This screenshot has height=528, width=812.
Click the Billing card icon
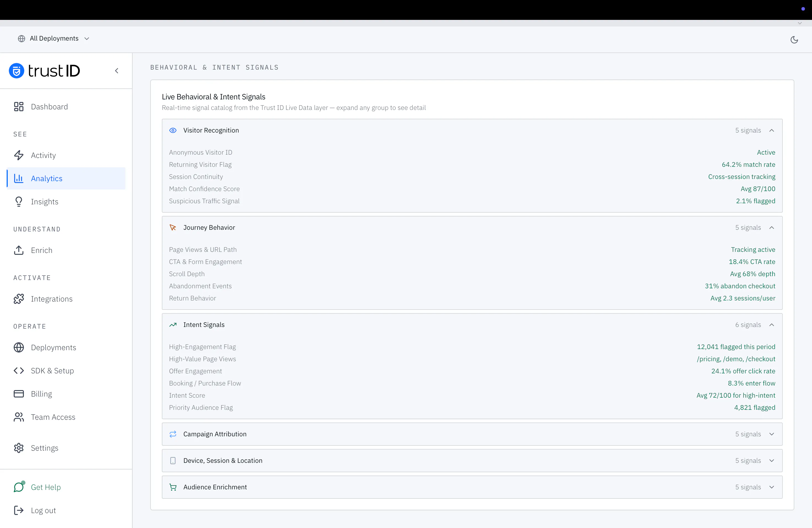tap(19, 394)
